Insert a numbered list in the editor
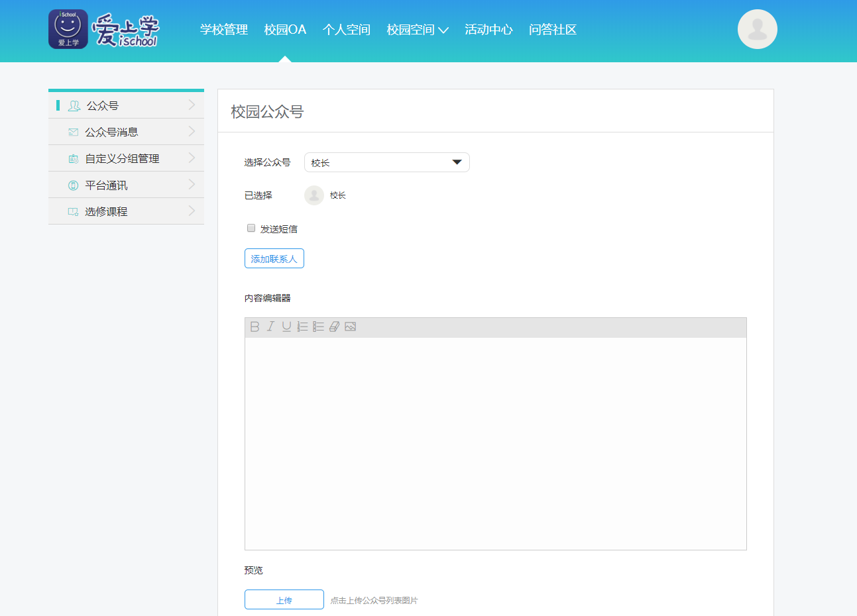The height and width of the screenshot is (616, 857). (x=302, y=327)
